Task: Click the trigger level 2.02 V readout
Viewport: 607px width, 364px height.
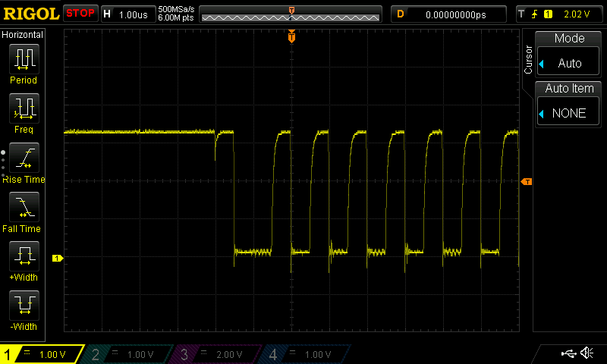Action: click(x=577, y=14)
